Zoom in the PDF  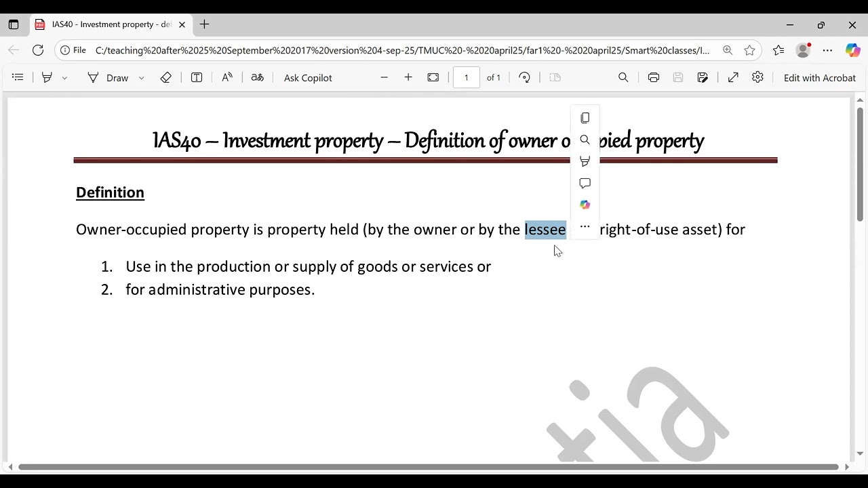pyautogui.click(x=408, y=77)
